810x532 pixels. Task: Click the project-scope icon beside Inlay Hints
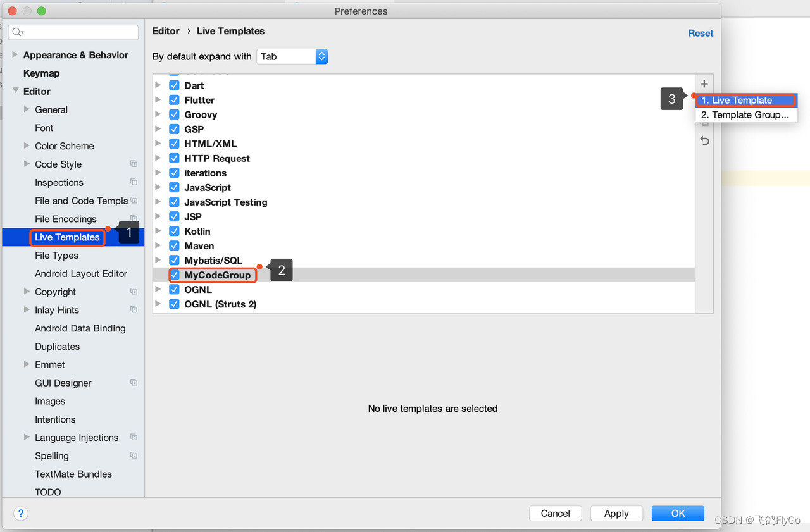(x=134, y=310)
